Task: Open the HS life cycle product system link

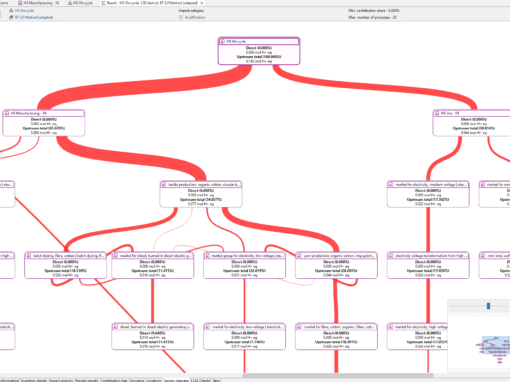Action: coord(24,11)
